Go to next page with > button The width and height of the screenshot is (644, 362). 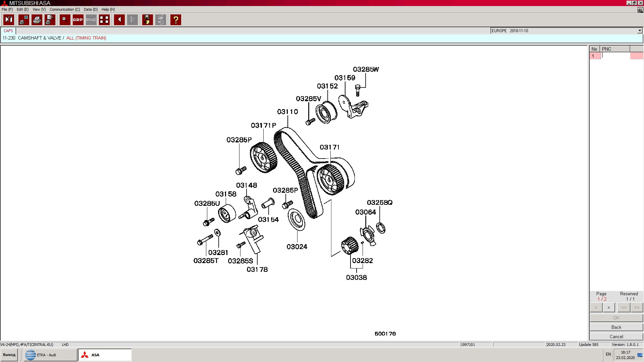pos(608,307)
